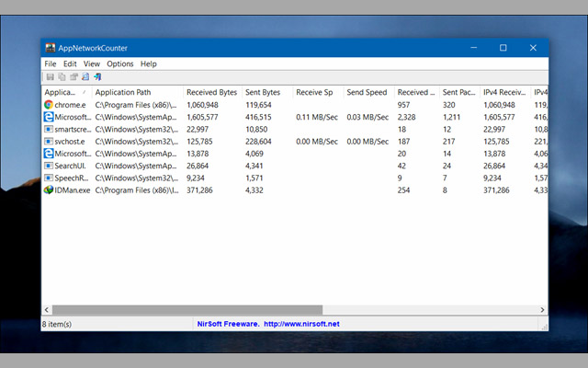
Task: Click the HTML report toolbar icon
Action: point(85,76)
